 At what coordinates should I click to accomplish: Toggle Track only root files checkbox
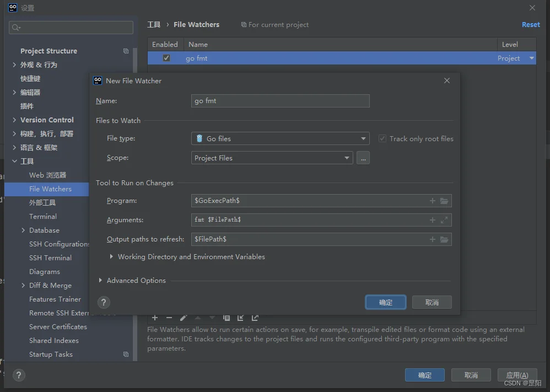[x=382, y=138]
